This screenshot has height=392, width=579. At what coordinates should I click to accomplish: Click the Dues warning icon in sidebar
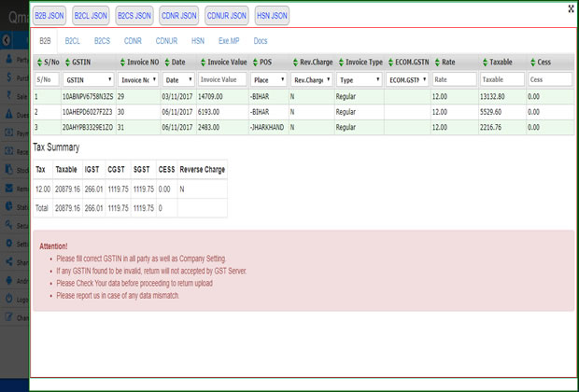click(9, 115)
